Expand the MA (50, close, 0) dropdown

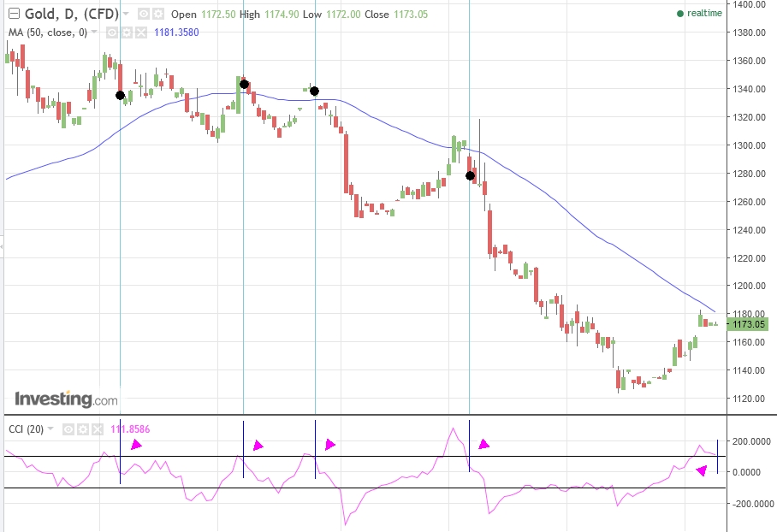(94, 33)
